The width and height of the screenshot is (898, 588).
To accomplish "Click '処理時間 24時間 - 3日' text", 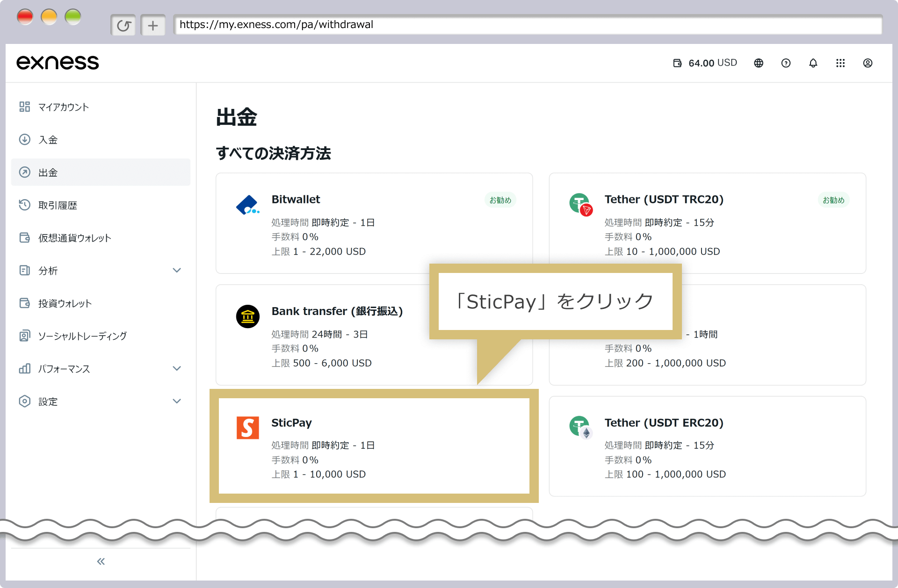I will click(x=319, y=334).
